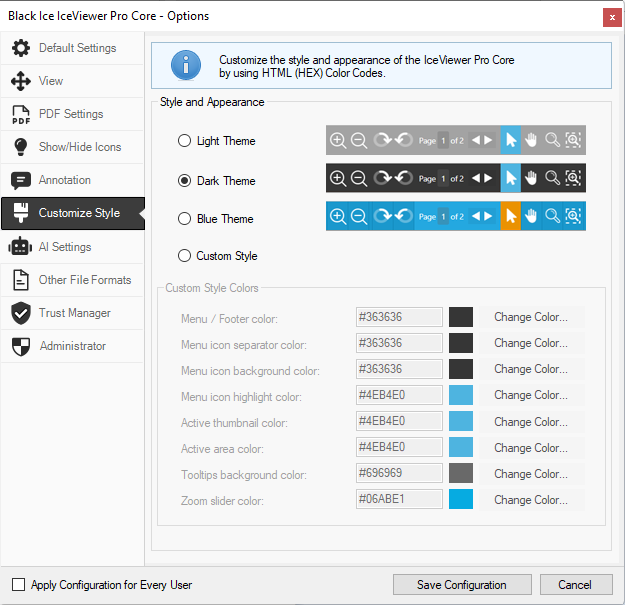This screenshot has height=605, width=625.
Task: Click the robot AI Settings icon
Action: pyautogui.click(x=20, y=246)
